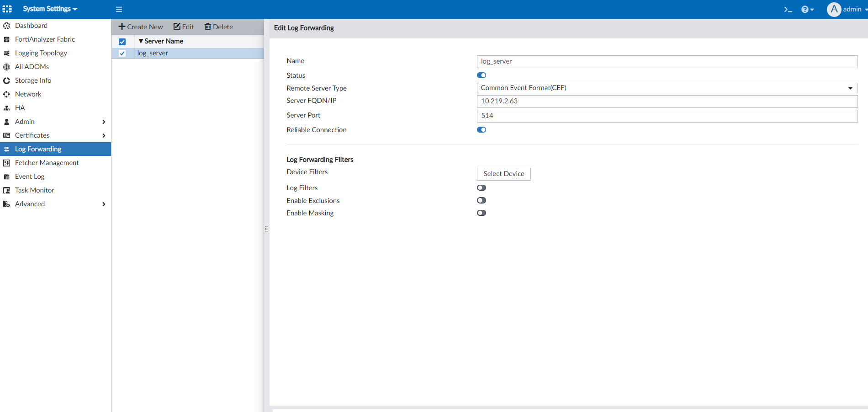
Task: Open the CLI console from top bar
Action: pyautogui.click(x=788, y=9)
